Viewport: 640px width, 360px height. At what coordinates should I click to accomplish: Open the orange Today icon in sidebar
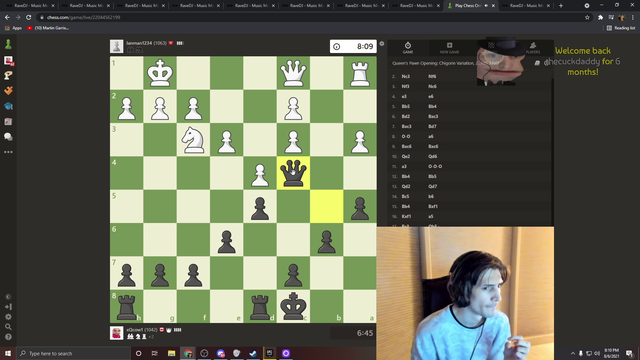pos(8,91)
